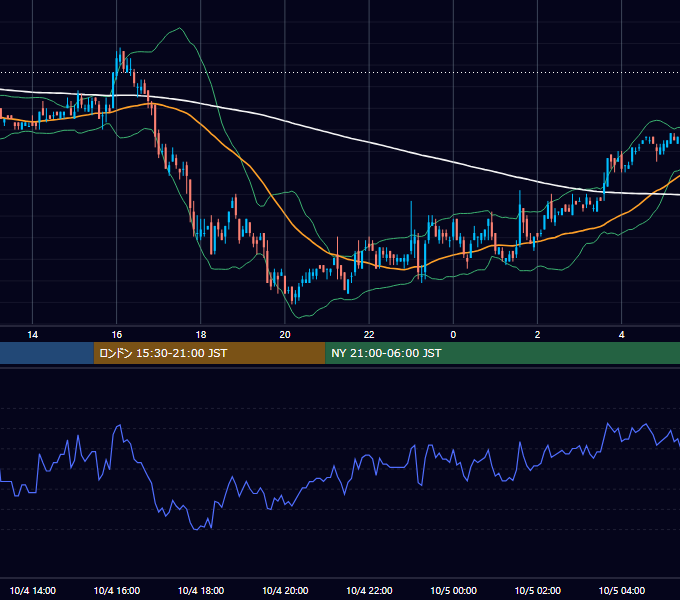The width and height of the screenshot is (680, 600).
Task: Click the 4 hour label on price chart axis
Action: [x=621, y=335]
